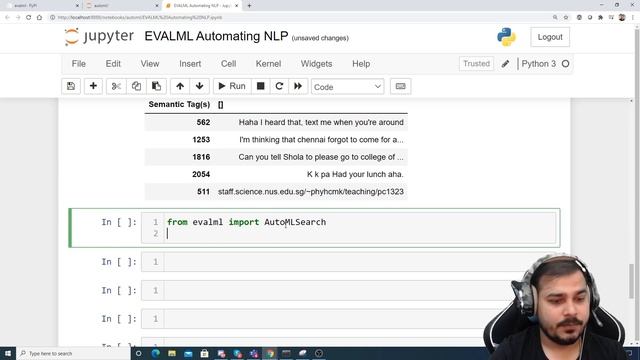640x360 pixels.
Task: Open the Kernel menu
Action: pyautogui.click(x=268, y=64)
